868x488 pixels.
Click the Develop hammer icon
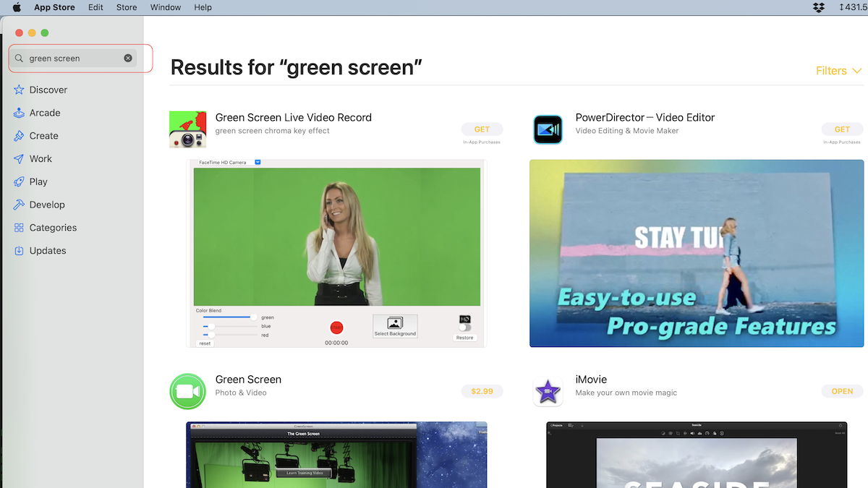point(19,205)
